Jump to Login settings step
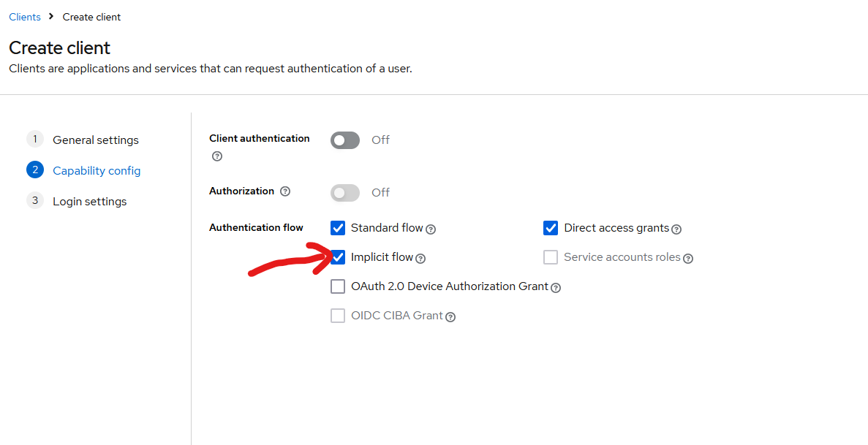Image resolution: width=868 pixels, height=445 pixels. tap(89, 201)
